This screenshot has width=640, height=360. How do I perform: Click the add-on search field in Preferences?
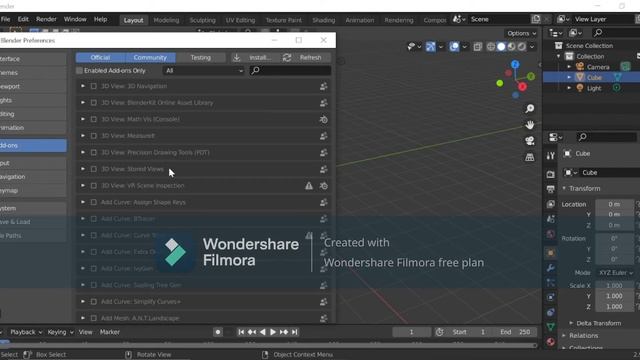(290, 71)
